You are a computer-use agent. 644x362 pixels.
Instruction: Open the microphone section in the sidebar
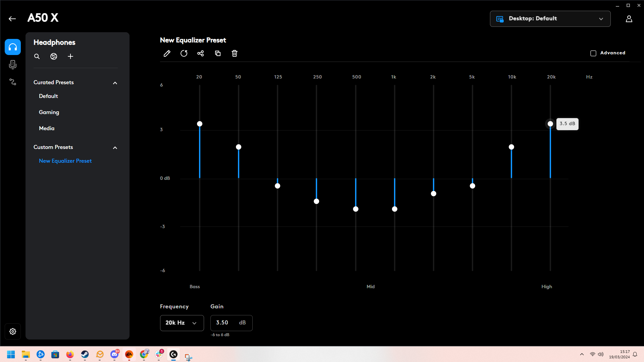point(13,64)
